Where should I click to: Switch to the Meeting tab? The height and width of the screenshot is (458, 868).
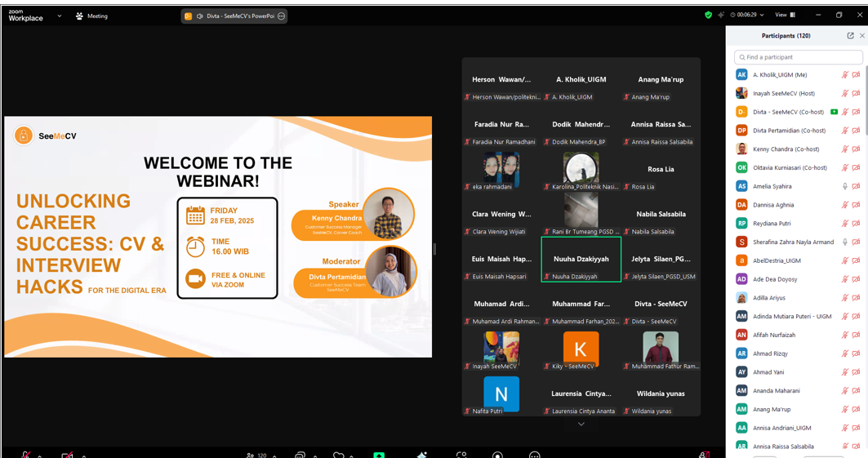pos(91,16)
